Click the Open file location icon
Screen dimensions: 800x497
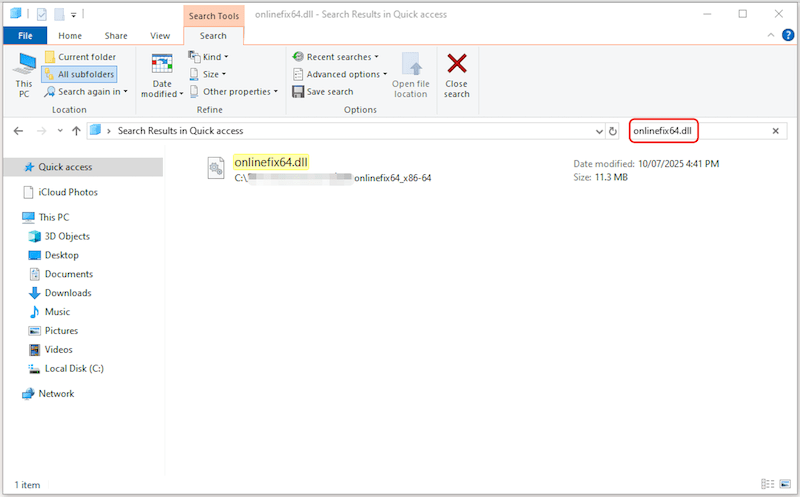click(x=410, y=66)
